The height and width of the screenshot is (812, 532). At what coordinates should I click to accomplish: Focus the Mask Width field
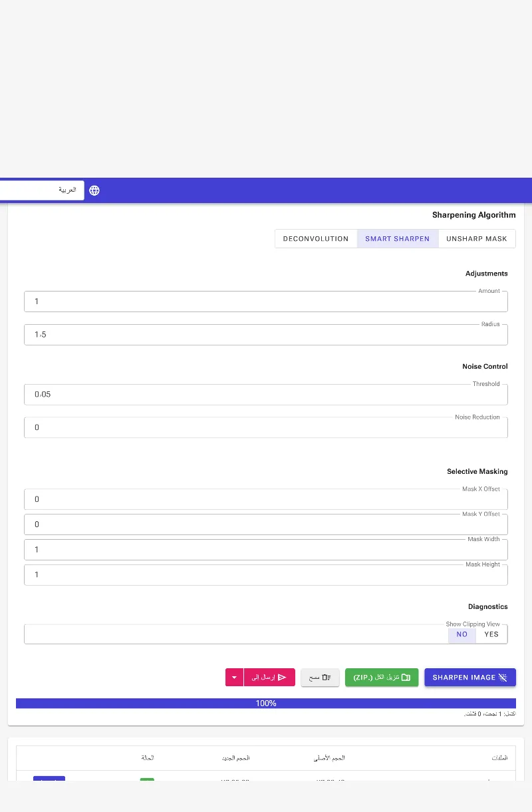coord(266,550)
